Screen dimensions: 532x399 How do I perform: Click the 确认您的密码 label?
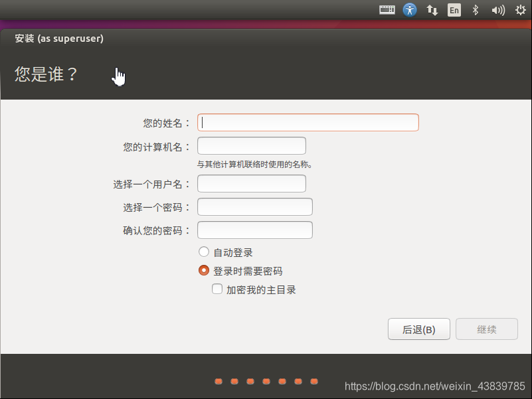[x=156, y=231]
